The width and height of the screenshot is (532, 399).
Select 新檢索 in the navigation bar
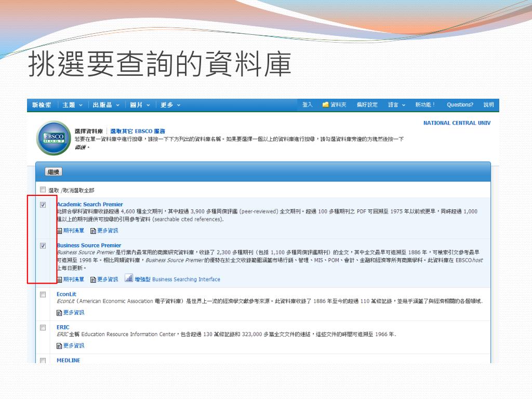tap(42, 105)
